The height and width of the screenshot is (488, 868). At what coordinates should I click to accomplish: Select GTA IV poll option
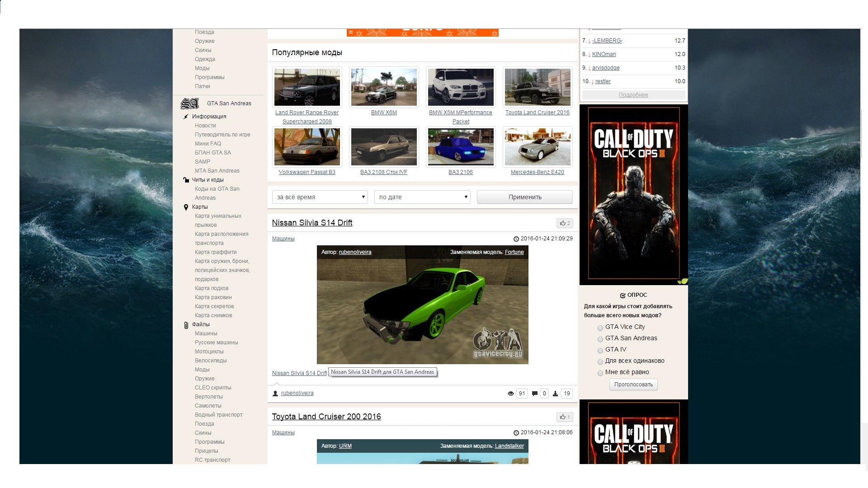[600, 351]
